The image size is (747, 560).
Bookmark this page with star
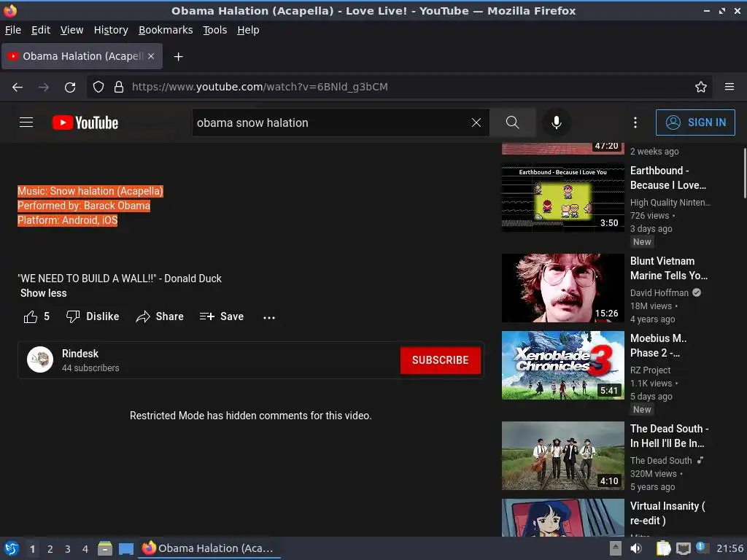tap(701, 87)
